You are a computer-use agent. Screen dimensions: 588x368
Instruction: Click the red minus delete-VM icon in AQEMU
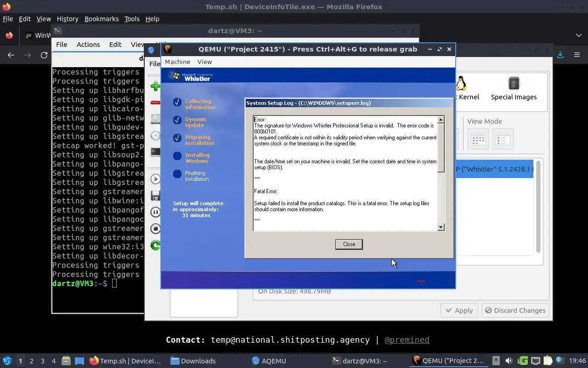155,103
